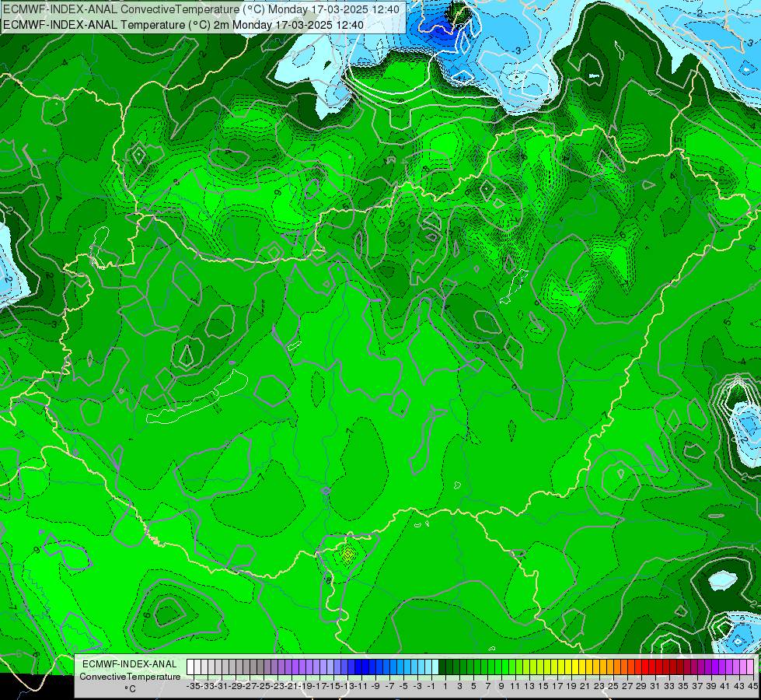Click the °C unit label in legend
Image resolution: width=761 pixels, height=700 pixels.
pyautogui.click(x=130, y=689)
